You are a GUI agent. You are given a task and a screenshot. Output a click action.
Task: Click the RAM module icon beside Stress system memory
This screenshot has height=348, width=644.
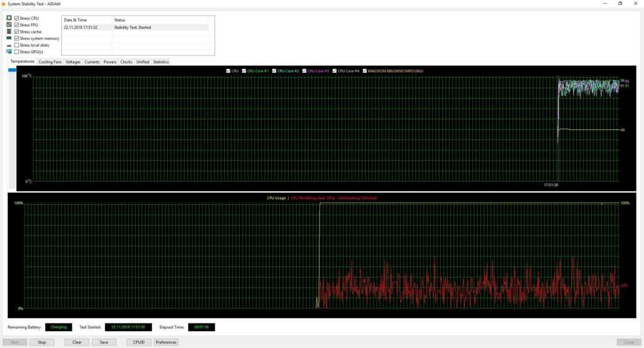click(9, 38)
